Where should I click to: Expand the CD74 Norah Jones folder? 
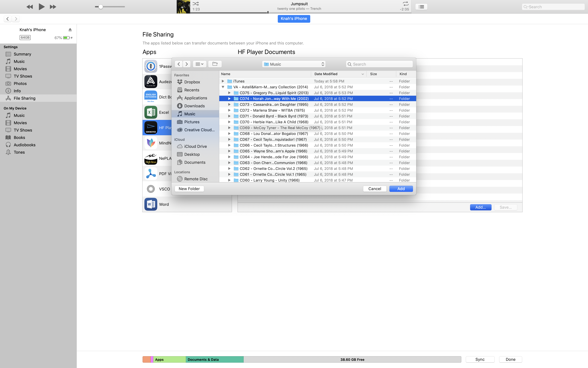tap(229, 99)
